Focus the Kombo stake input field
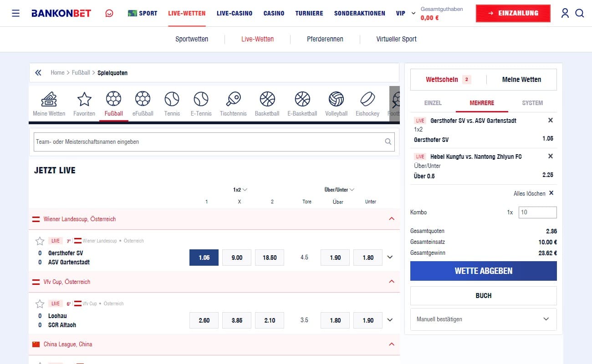Image resolution: width=592 pixels, height=364 pixels. pyautogui.click(x=538, y=212)
